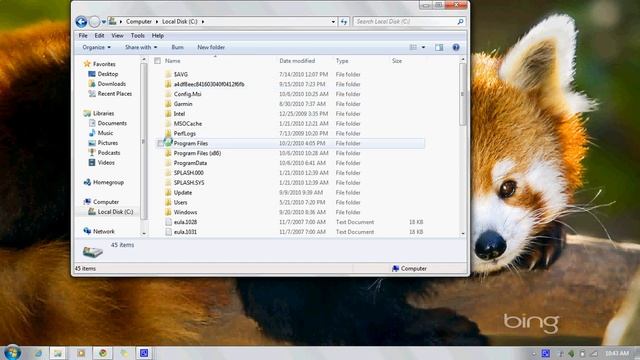Click the Favorites star heading
Image resolution: width=640 pixels, height=360 pixels.
click(104, 64)
